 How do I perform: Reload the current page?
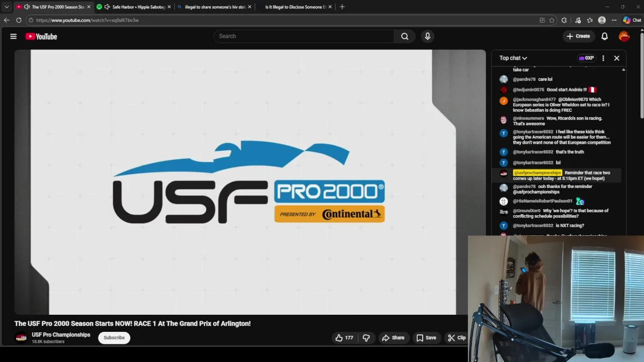tap(19, 20)
